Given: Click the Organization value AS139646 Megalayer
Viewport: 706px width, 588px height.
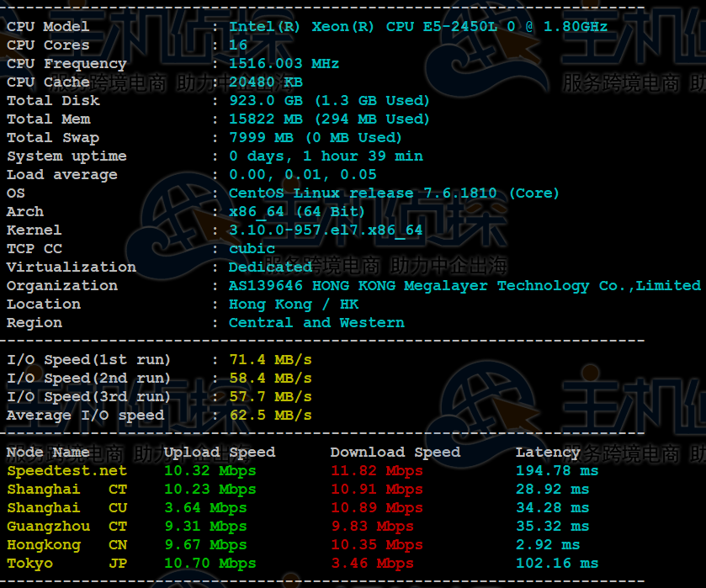Looking at the screenshot, I should coord(464,285).
